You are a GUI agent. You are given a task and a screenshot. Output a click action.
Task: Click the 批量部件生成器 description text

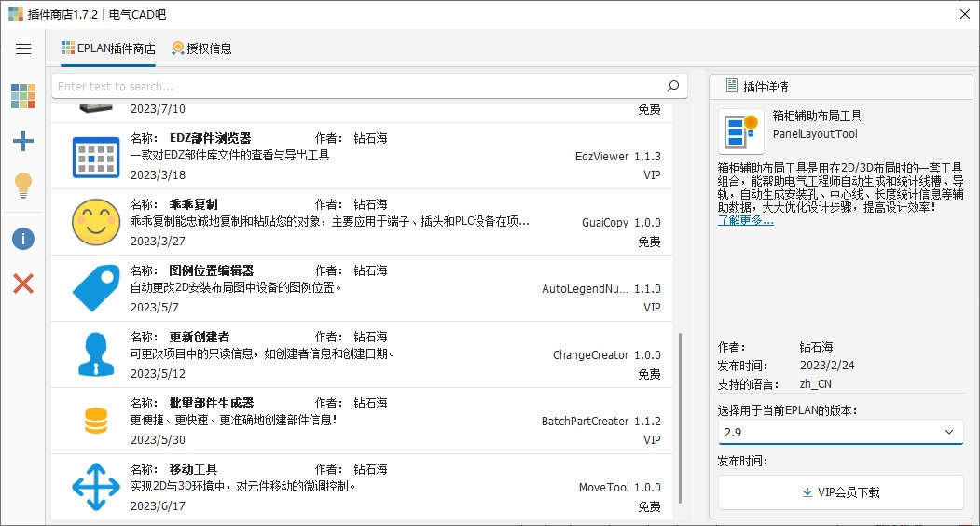pos(234,421)
